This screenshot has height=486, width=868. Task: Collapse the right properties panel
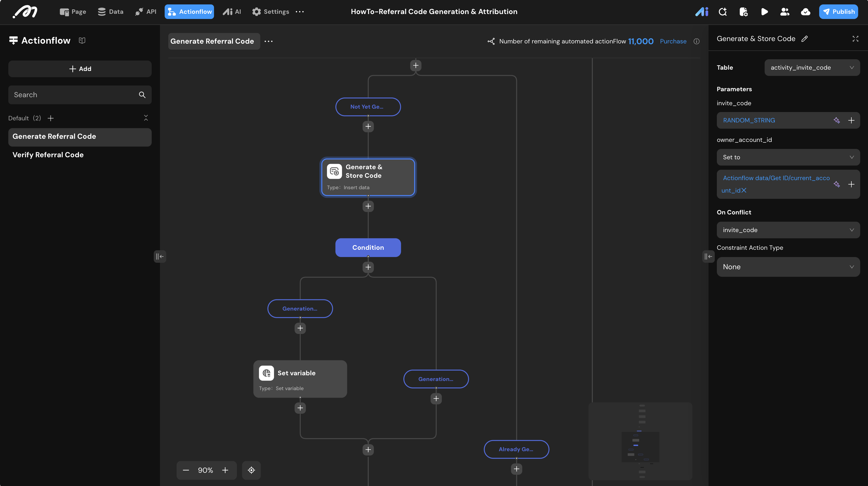(x=708, y=257)
